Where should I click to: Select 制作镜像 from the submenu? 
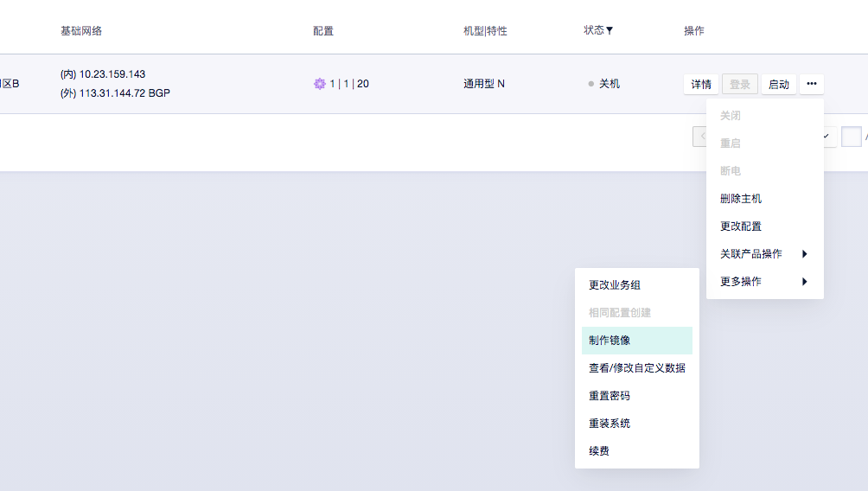pyautogui.click(x=636, y=341)
